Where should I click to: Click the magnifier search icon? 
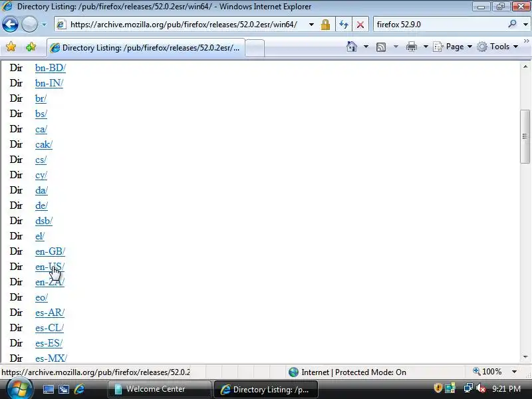coord(512,24)
